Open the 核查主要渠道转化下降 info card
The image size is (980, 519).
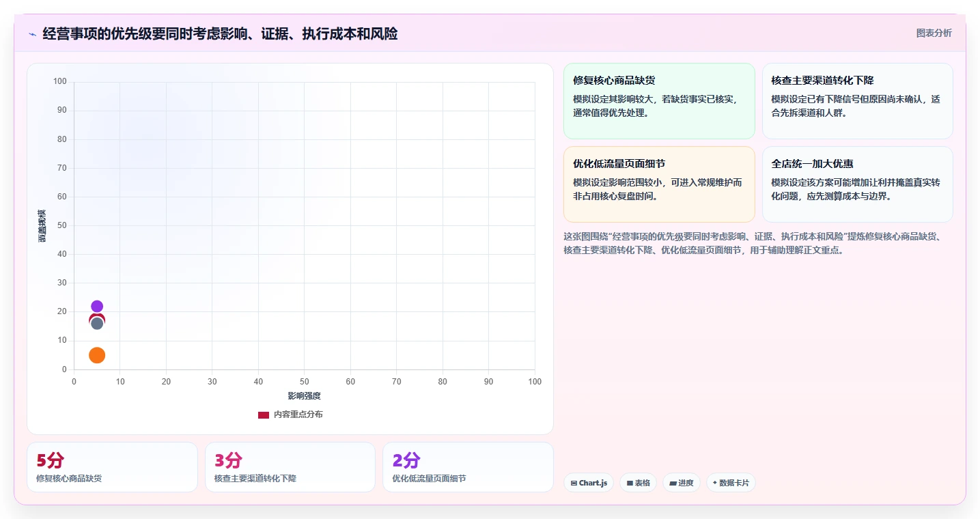click(x=857, y=101)
